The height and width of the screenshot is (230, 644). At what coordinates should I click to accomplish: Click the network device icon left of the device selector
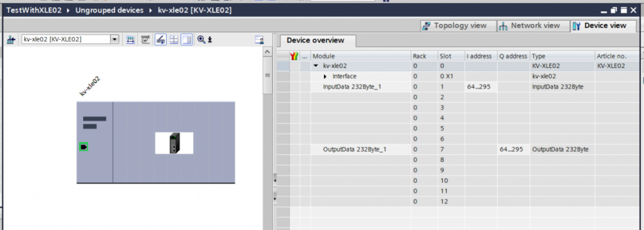[x=11, y=40]
